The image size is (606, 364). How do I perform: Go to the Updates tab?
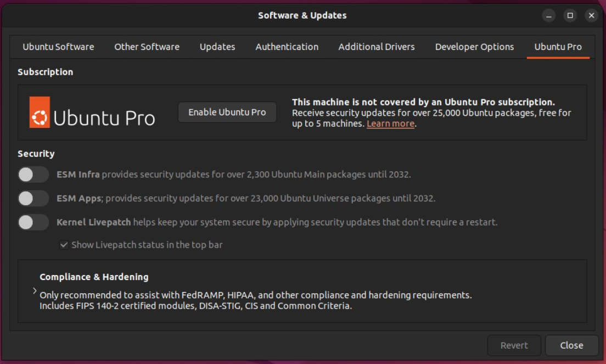point(217,47)
